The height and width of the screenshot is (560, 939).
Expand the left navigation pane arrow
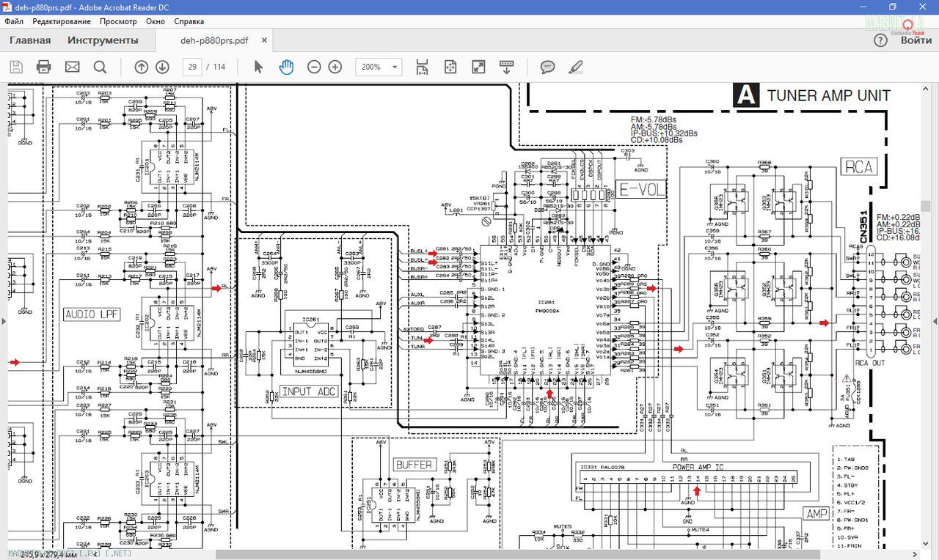[4, 321]
